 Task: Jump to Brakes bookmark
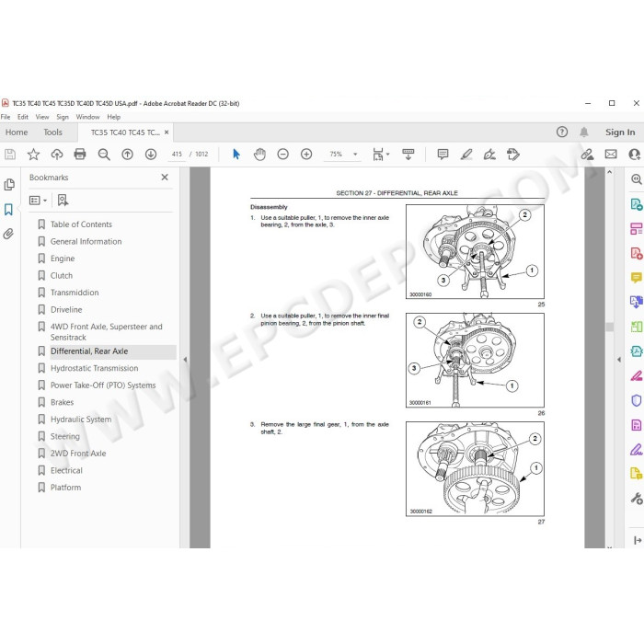(62, 403)
